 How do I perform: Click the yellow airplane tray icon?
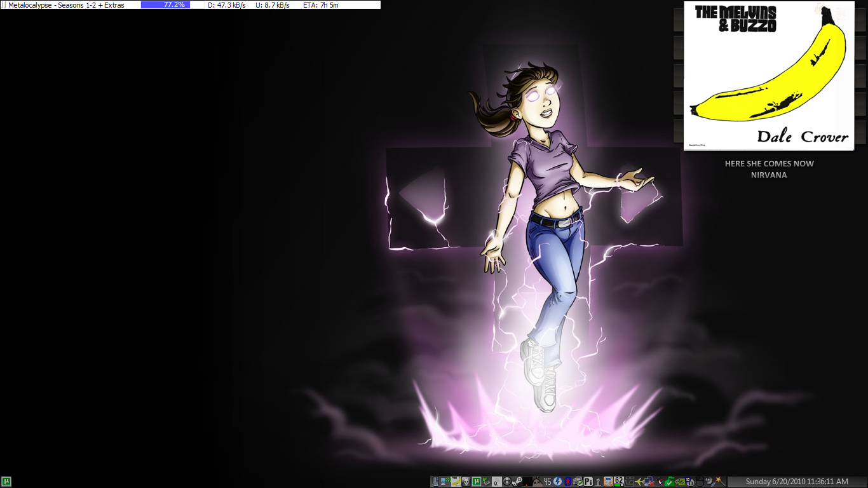(639, 482)
